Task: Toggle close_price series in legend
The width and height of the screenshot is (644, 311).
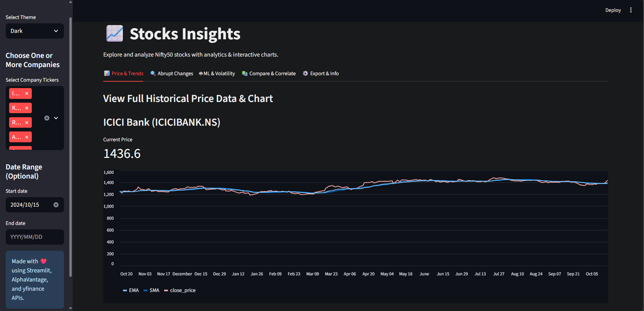Action: coord(180,290)
